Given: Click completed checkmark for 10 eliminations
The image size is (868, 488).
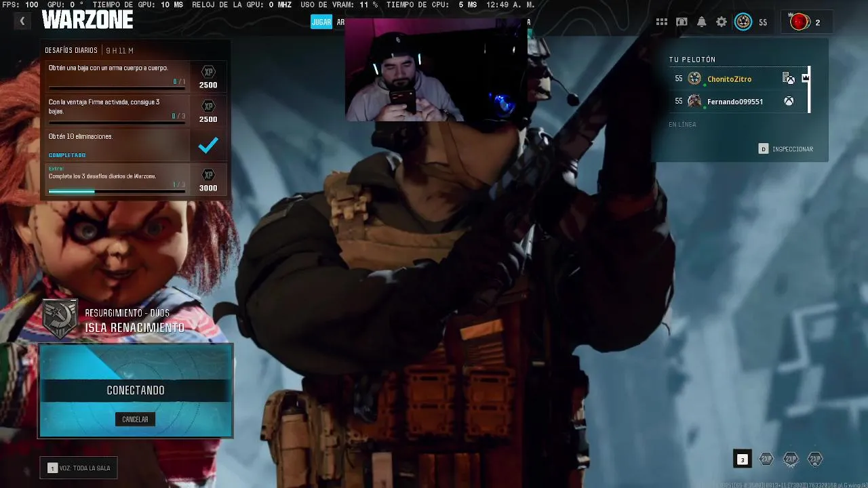Looking at the screenshot, I should (x=208, y=144).
